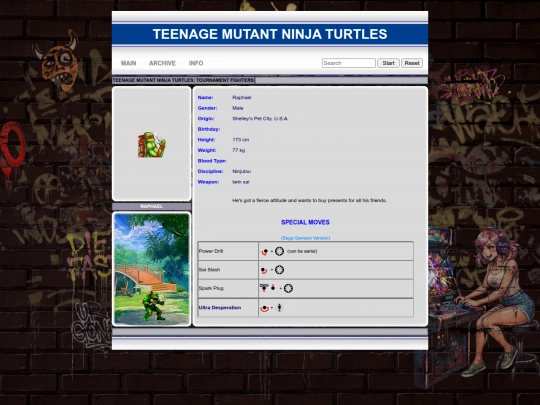This screenshot has height=405, width=540.
Task: Select the Gender value Male
Action: point(238,108)
